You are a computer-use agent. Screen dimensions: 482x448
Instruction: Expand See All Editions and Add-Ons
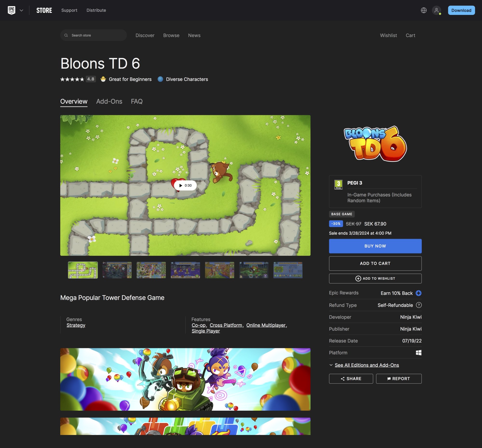[367, 365]
